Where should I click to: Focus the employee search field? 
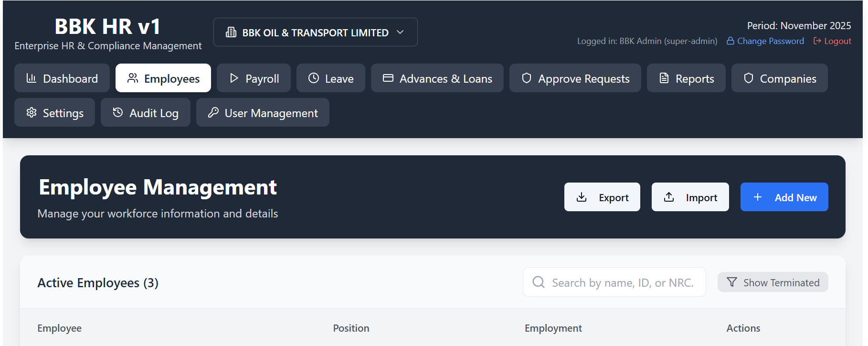click(621, 282)
